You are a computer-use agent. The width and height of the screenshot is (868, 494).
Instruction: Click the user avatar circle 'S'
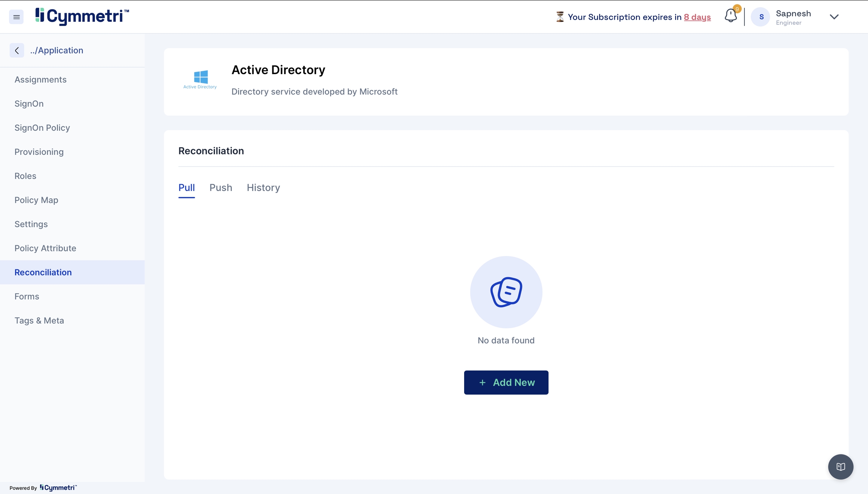pos(761,17)
